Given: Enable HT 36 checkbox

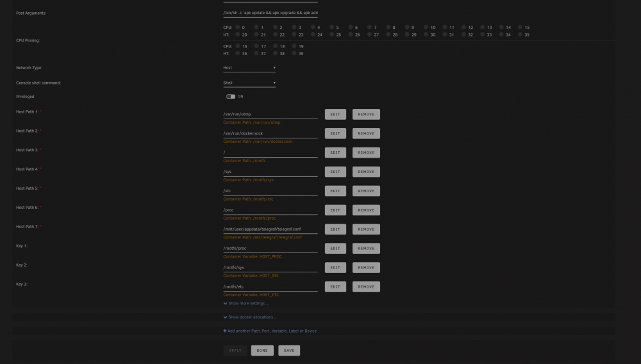Looking at the screenshot, I should 238,54.
